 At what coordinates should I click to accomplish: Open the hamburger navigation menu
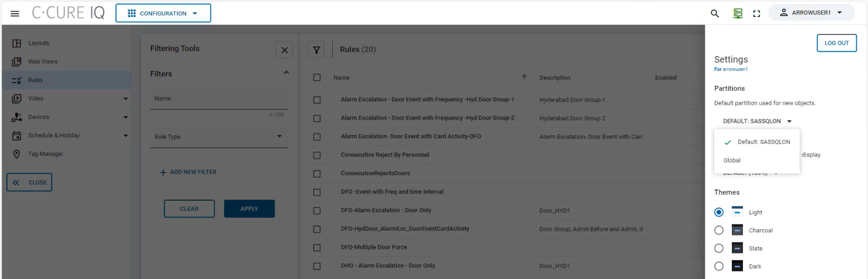tap(15, 13)
